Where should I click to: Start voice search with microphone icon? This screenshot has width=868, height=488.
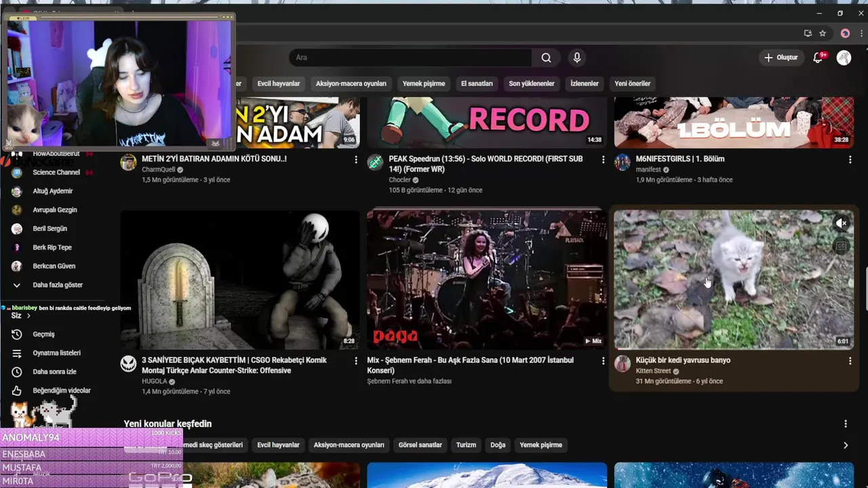577,58
